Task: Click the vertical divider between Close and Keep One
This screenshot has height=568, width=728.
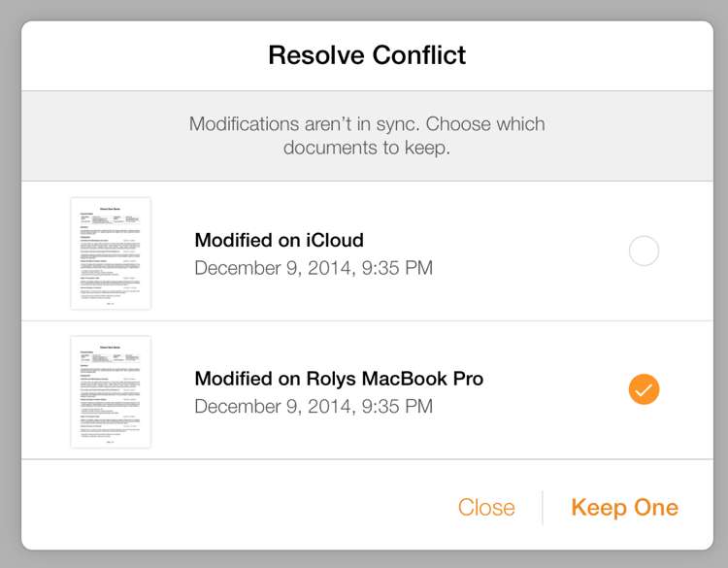Action: pos(542,508)
